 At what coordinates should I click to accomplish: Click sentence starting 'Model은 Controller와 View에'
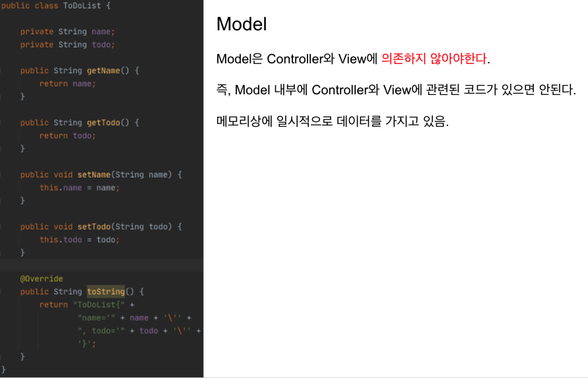[x=353, y=59]
